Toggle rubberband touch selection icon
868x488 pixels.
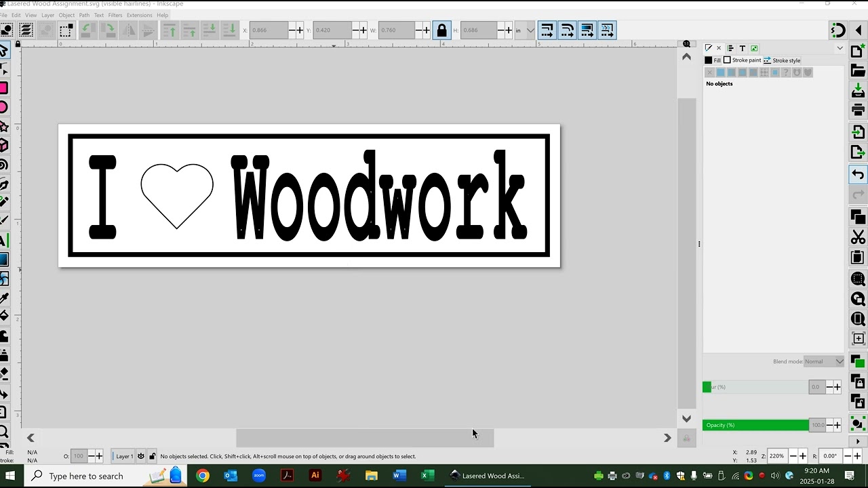pyautogui.click(x=66, y=30)
